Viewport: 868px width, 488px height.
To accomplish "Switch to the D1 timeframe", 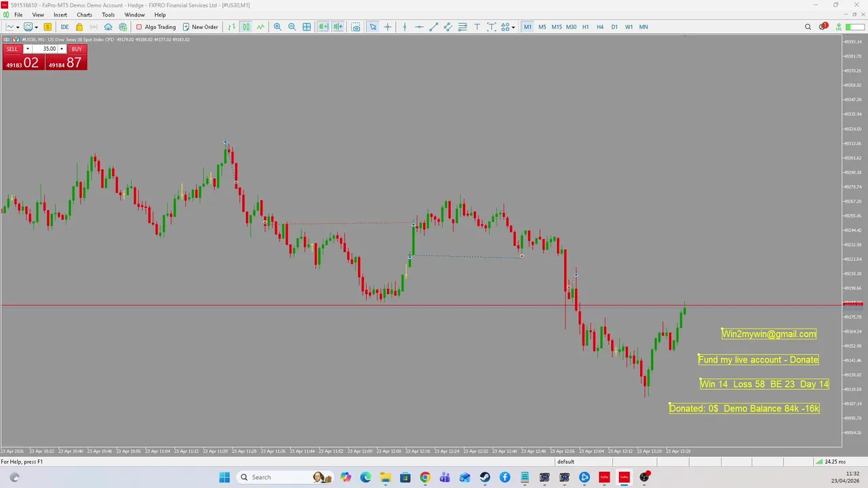I will tap(614, 27).
